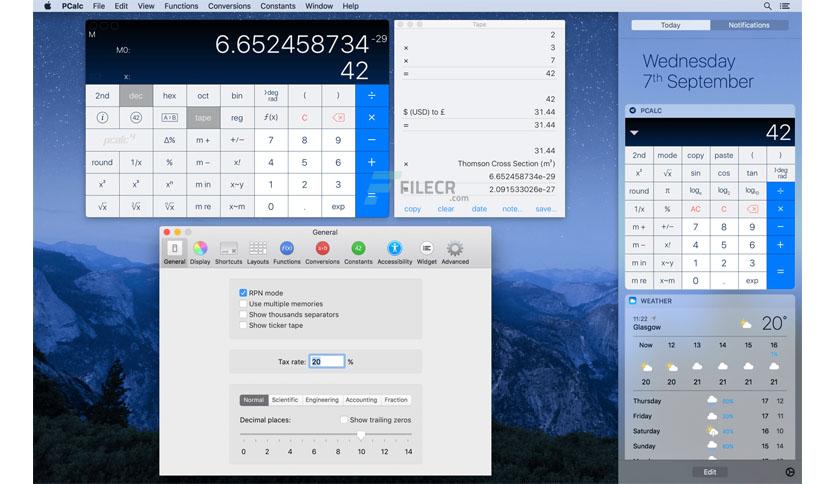Image resolution: width=836 pixels, height=484 pixels.
Task: Open the Apple menu
Action: tap(47, 6)
